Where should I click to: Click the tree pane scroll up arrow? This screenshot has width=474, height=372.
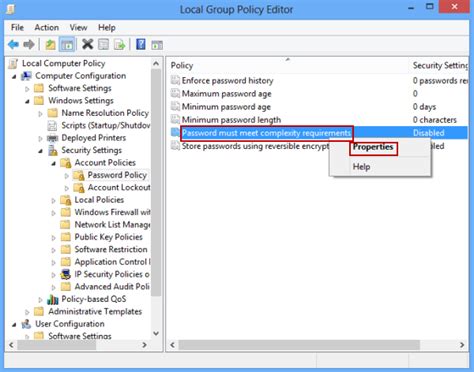coord(156,63)
